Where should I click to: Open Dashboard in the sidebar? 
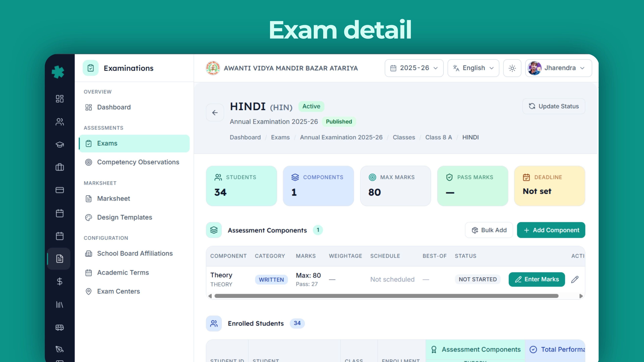pos(134,107)
